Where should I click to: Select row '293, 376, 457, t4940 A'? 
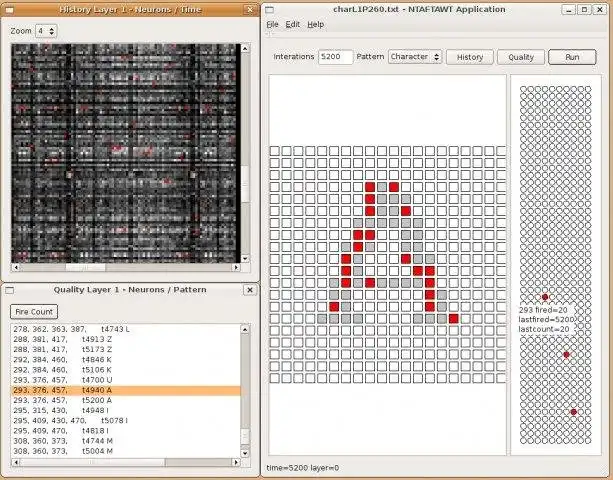[x=125, y=390]
